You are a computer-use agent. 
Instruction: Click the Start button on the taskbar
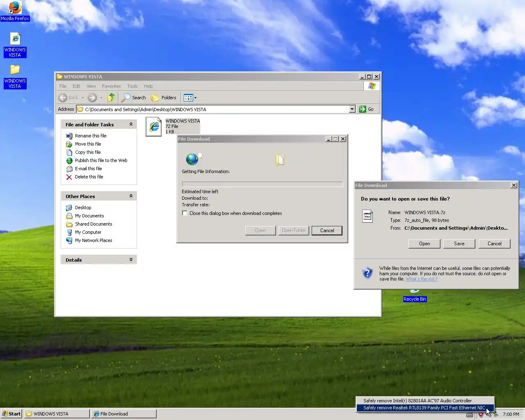click(x=11, y=414)
